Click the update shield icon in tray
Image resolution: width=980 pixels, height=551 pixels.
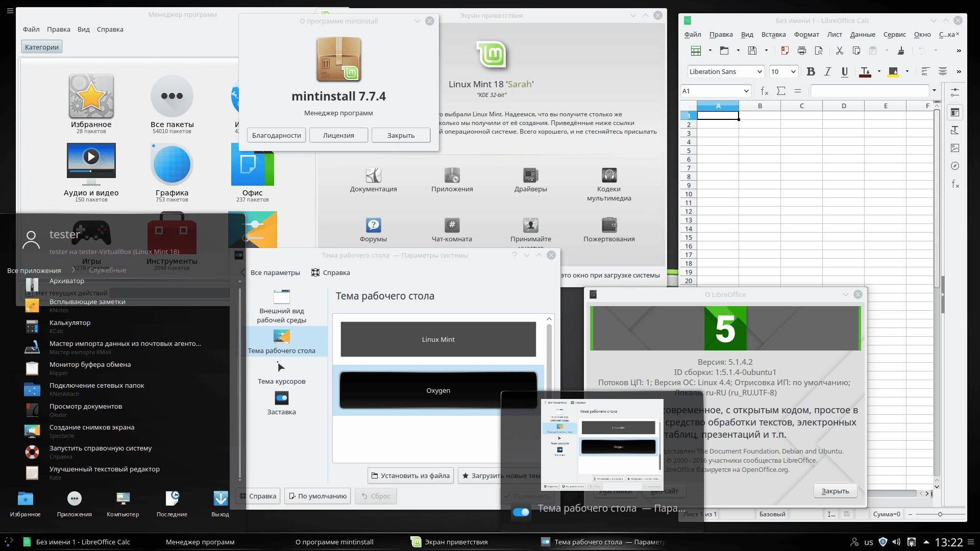point(883,542)
